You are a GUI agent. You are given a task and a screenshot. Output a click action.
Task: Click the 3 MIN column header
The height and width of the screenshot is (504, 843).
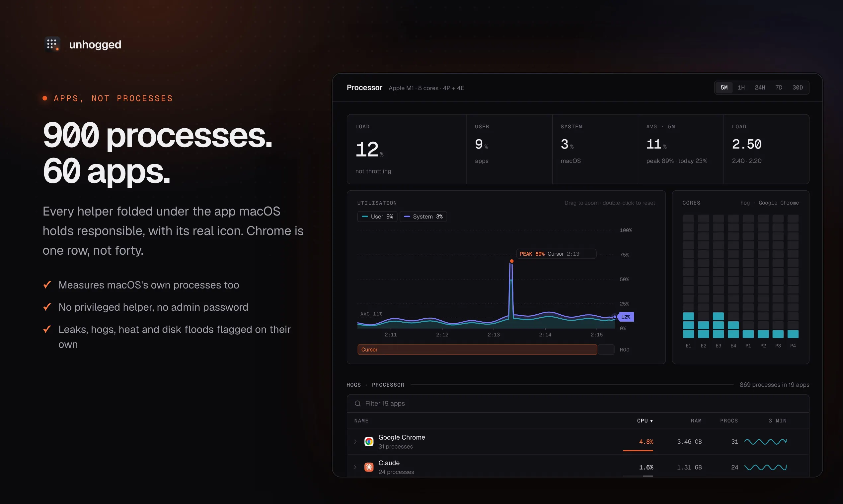coord(777,420)
